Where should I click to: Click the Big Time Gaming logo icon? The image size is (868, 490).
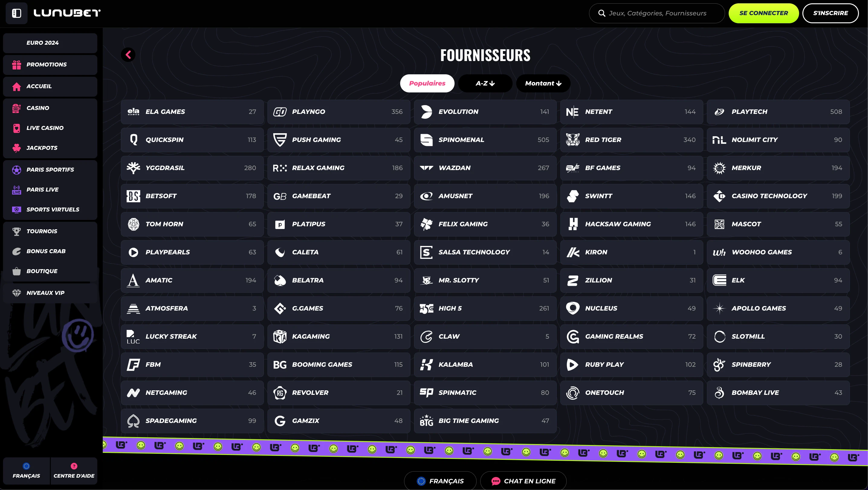(x=426, y=421)
